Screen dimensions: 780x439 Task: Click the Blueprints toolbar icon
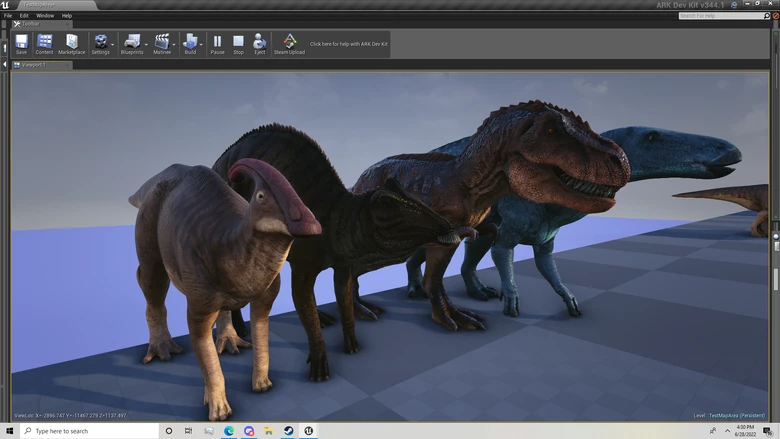point(131,43)
